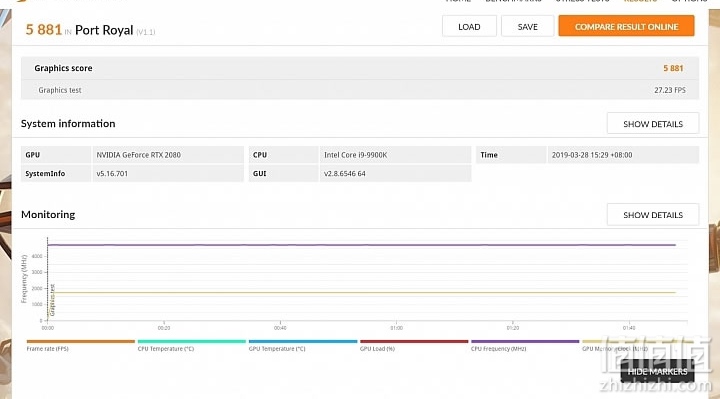
Task: Select NVIDIA GeForce RTX 2080 cell
Action: click(x=168, y=155)
